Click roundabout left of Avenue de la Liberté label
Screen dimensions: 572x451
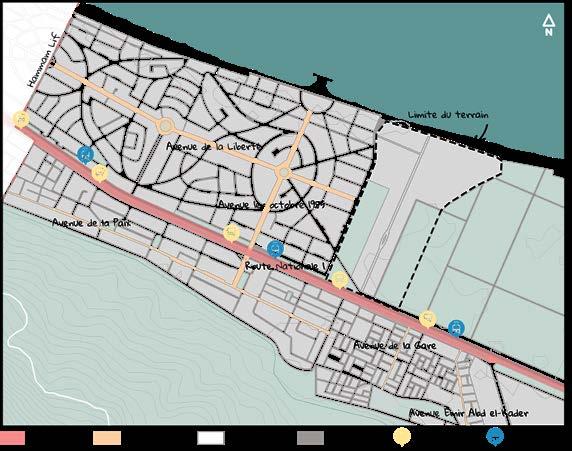coord(165,126)
